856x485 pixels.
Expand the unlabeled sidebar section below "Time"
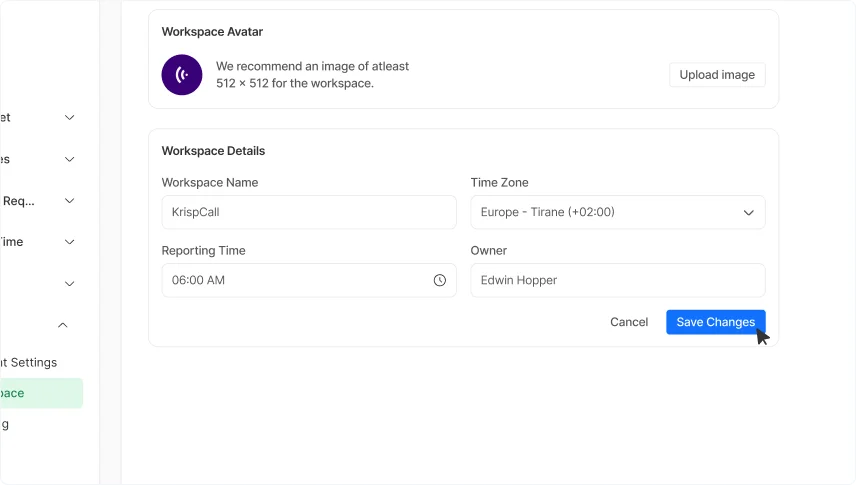coord(69,284)
